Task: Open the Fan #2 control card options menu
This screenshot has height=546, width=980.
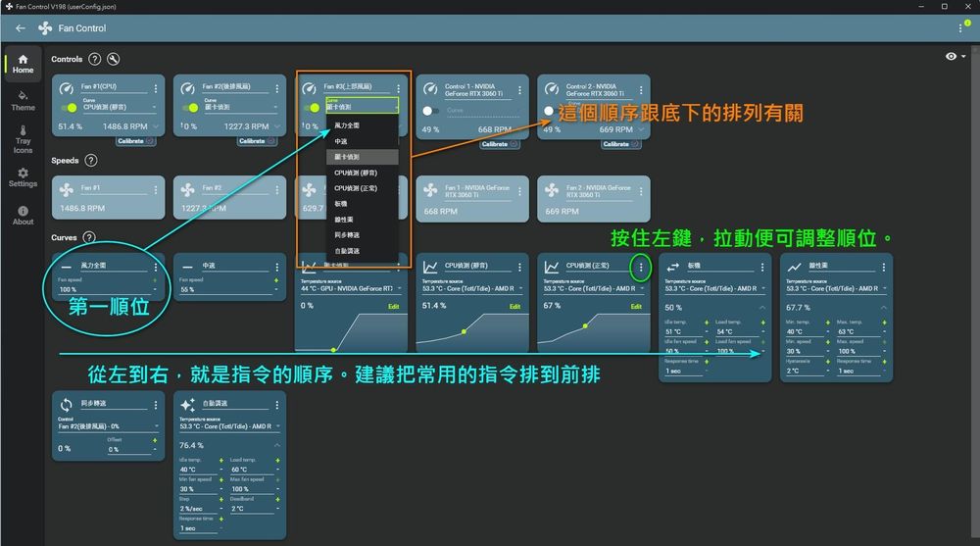Action: point(277,89)
